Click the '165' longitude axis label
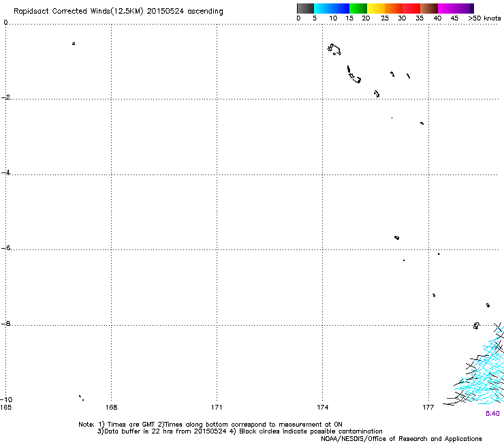This screenshot has width=504, height=443. point(5,408)
